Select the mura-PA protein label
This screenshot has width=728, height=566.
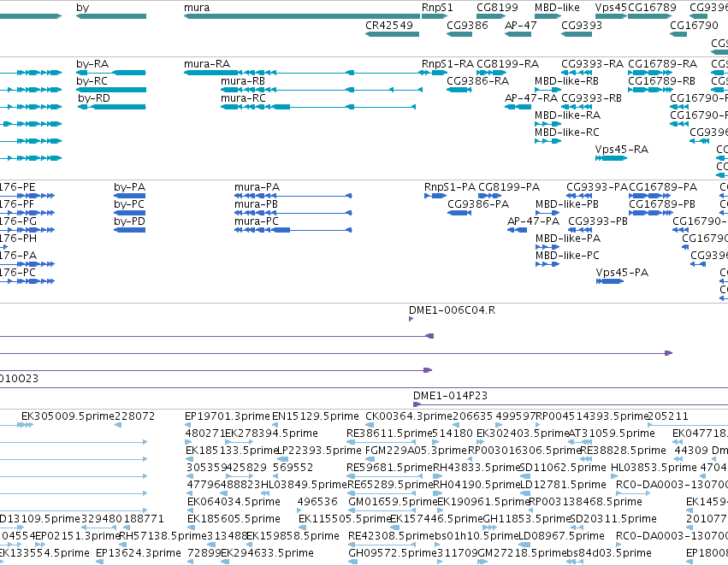[x=257, y=187]
